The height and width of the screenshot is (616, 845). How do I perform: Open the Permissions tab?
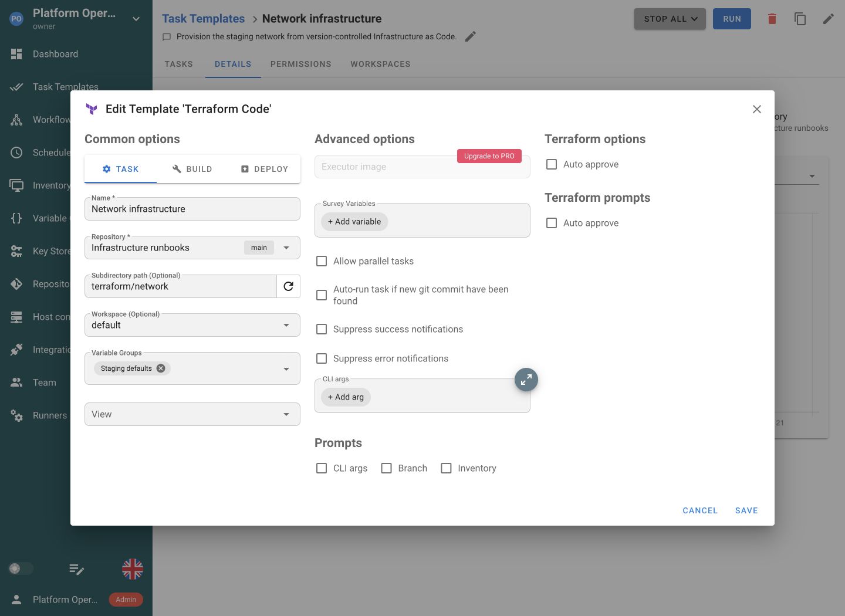tap(301, 64)
